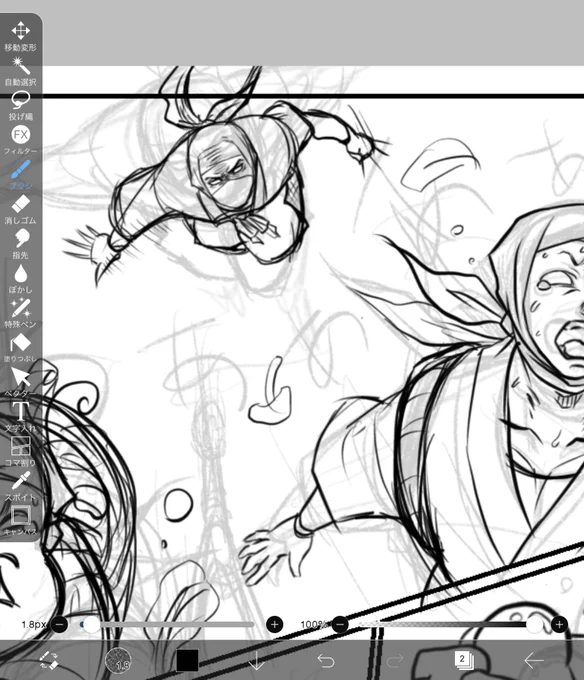Tap the back arrow icon
Viewport: 584px width, 680px height.
(533, 660)
